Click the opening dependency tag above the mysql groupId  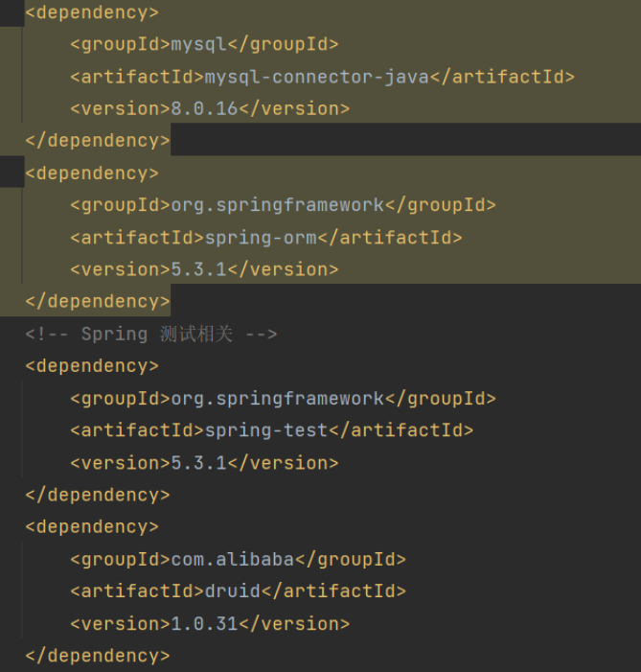[92, 12]
